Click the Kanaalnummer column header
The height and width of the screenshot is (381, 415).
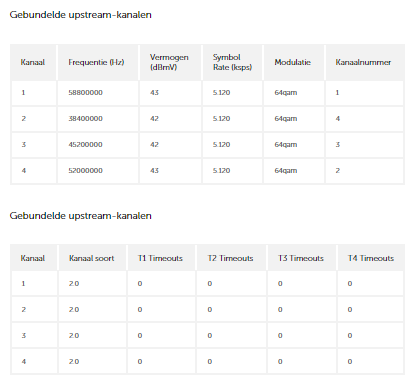point(363,62)
